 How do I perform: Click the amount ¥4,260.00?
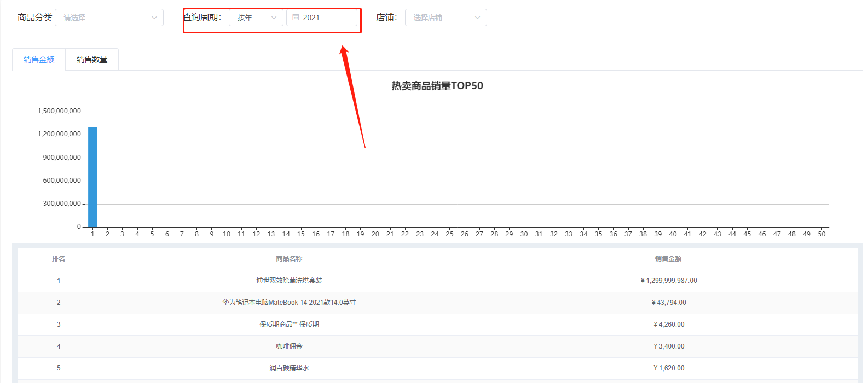point(669,324)
